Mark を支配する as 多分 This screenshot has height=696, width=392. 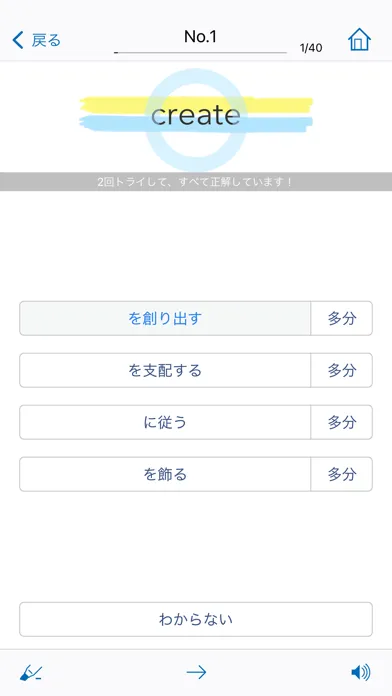341,370
